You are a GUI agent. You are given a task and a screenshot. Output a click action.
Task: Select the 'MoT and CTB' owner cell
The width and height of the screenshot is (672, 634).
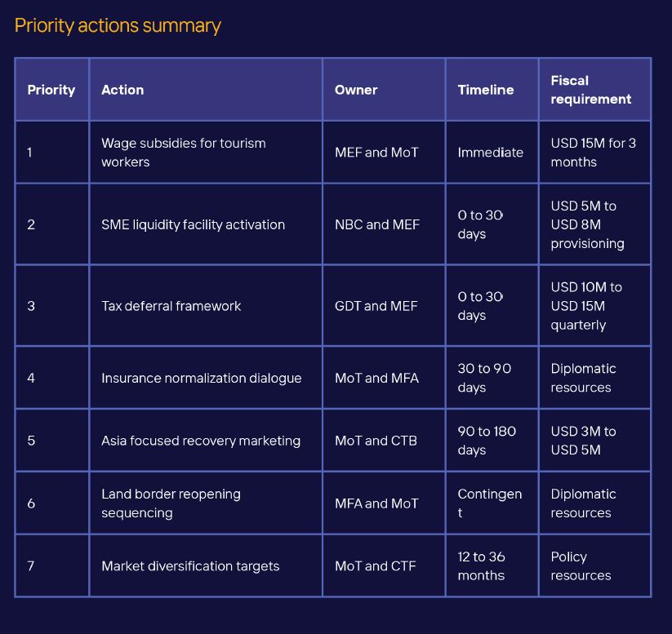[x=376, y=441]
